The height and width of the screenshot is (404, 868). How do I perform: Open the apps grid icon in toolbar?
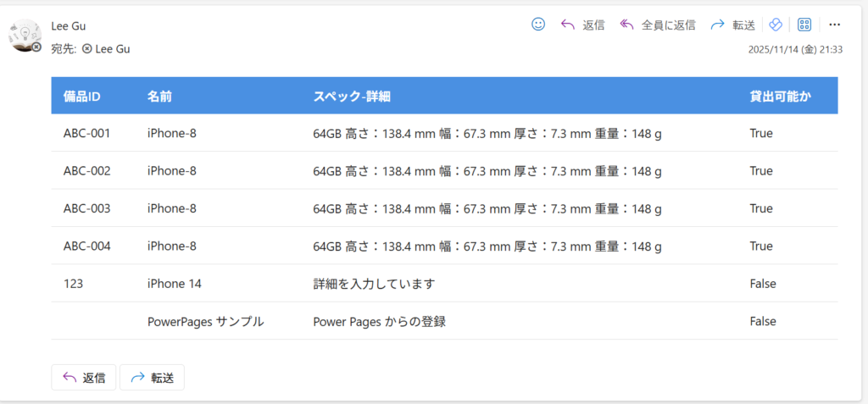[x=805, y=25]
